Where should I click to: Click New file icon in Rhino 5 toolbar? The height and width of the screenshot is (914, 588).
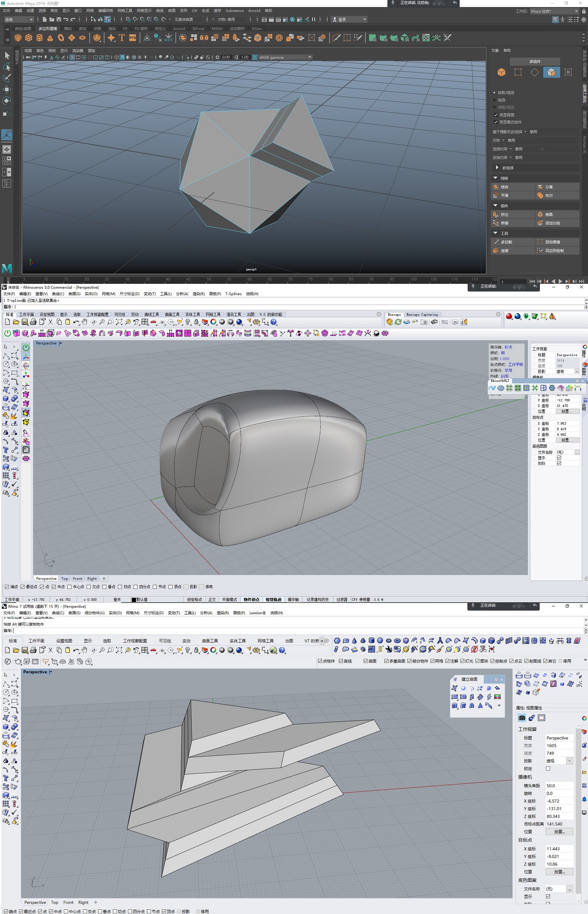tap(7, 322)
